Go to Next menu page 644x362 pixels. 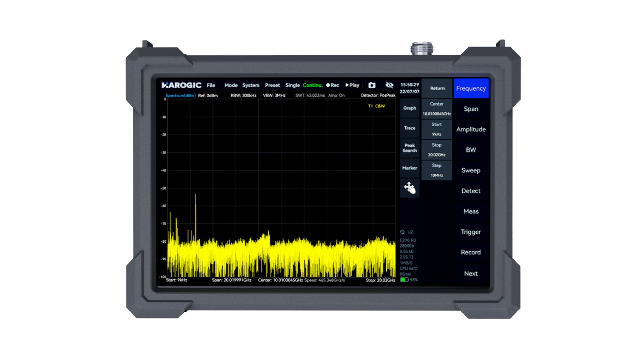(x=471, y=274)
